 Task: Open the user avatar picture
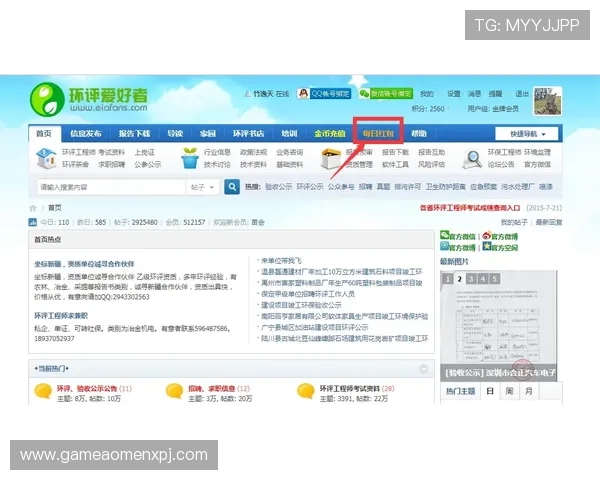click(548, 101)
